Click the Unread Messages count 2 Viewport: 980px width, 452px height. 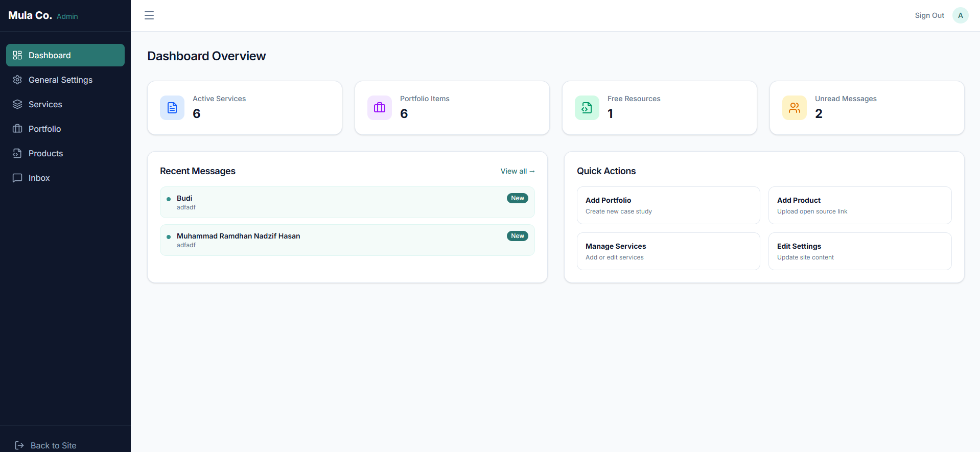point(819,113)
